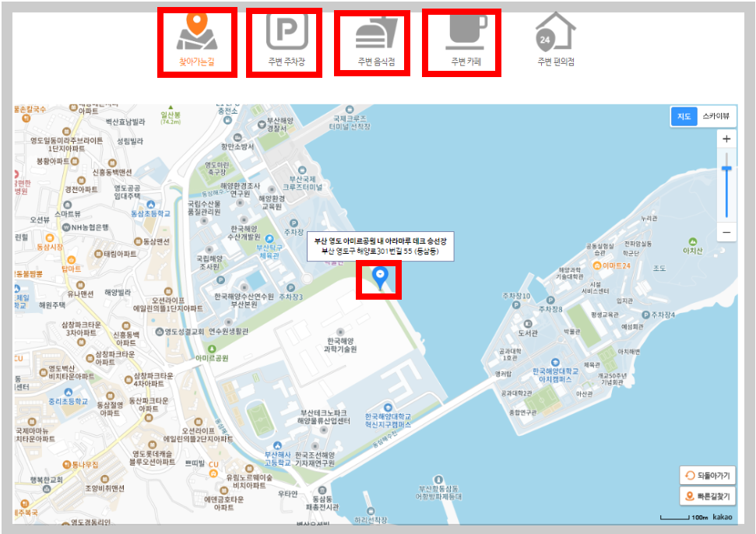Select the 주변 주차장 parking tab

(x=287, y=41)
